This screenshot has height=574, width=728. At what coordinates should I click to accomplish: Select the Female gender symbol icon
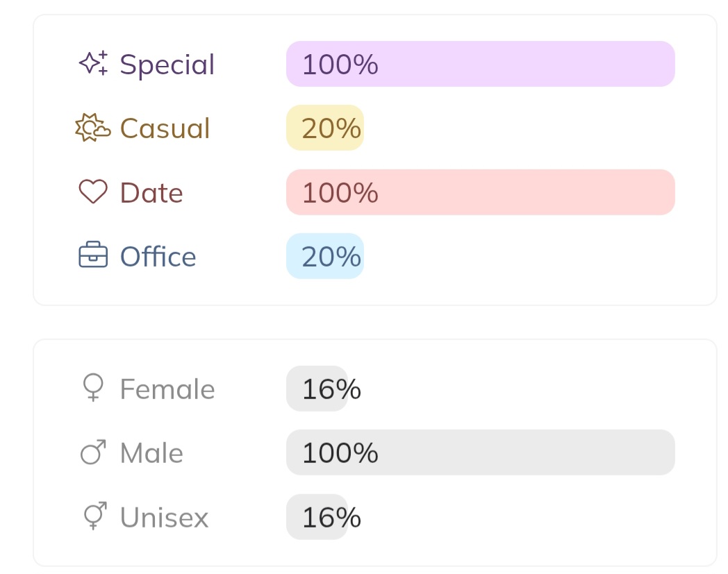tap(93, 389)
